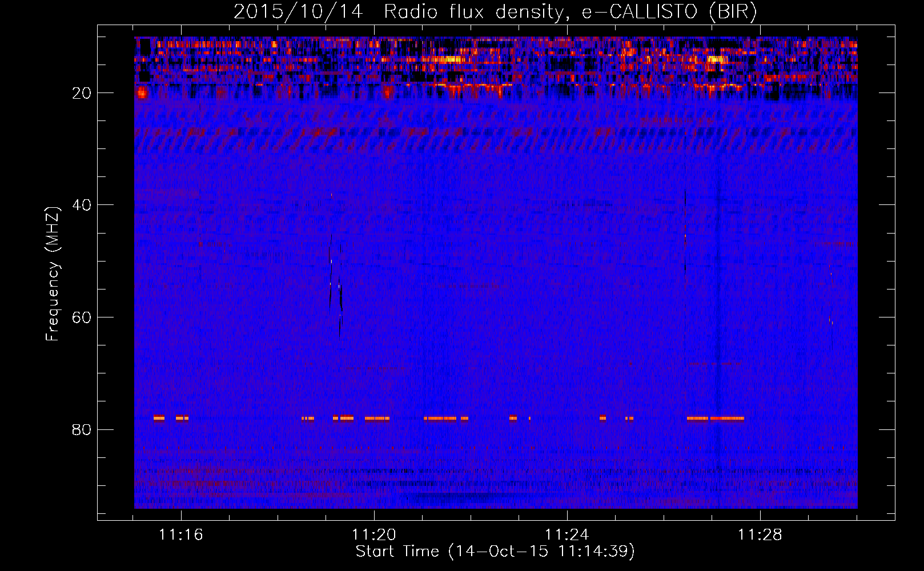
Task: Click the plot title with date 2015/10/14
Action: [495, 12]
